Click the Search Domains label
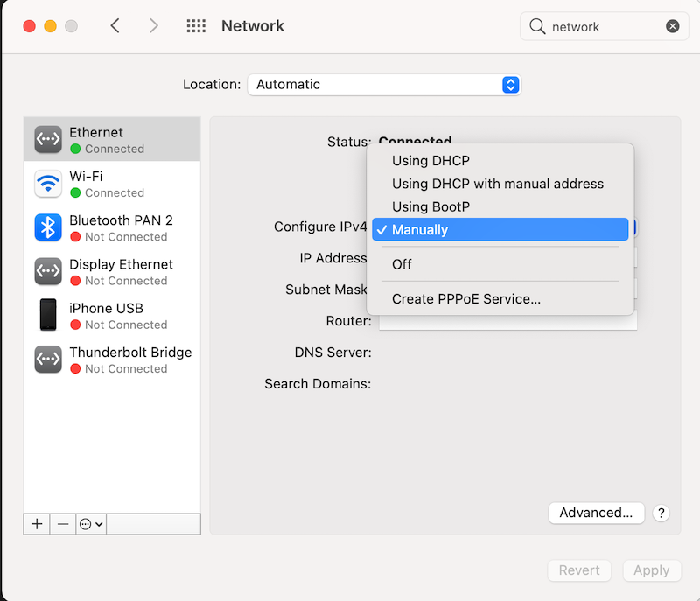The image size is (700, 601). coord(318,384)
